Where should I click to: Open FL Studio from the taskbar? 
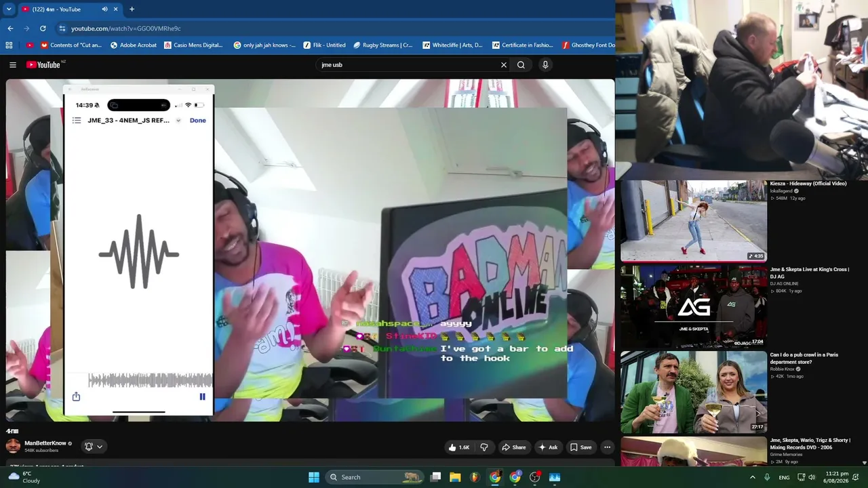click(475, 477)
